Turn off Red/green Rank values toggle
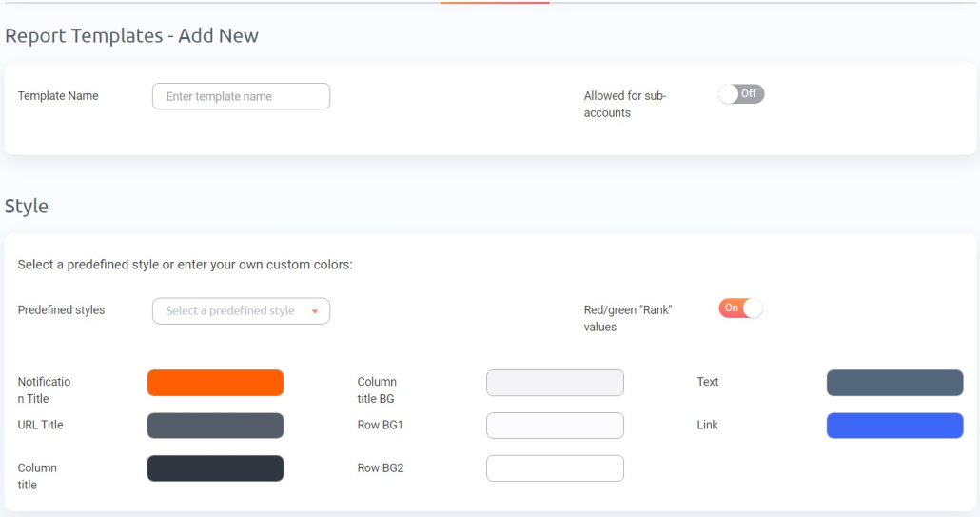Image resolution: width=980 pixels, height=517 pixels. click(740, 308)
